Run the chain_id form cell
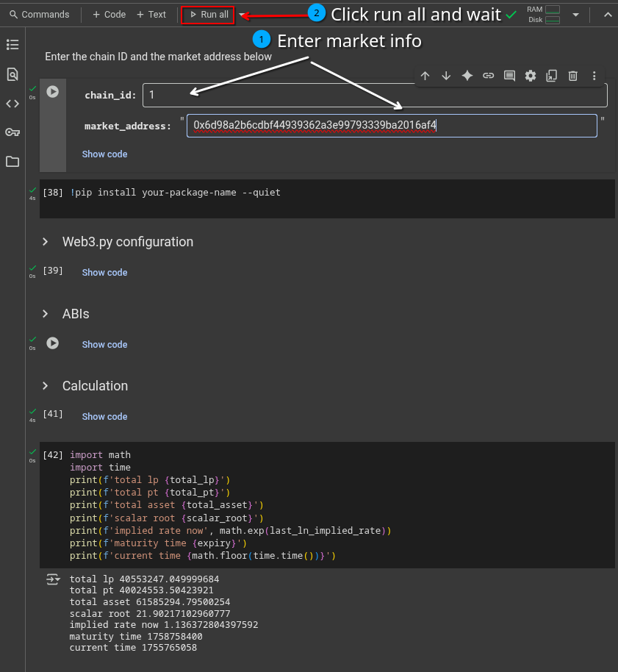Image resolution: width=618 pixels, height=672 pixels. [52, 92]
